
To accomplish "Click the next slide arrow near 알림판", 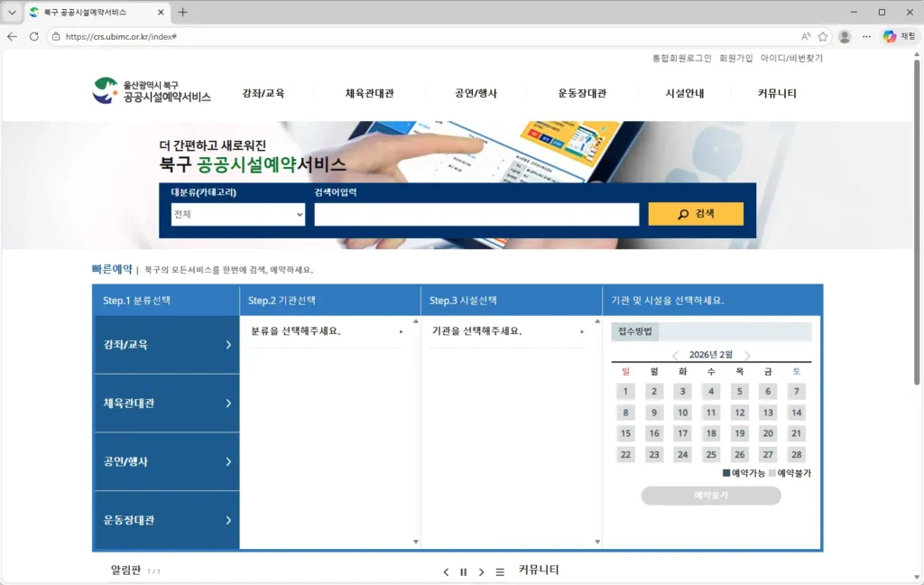I will [481, 571].
